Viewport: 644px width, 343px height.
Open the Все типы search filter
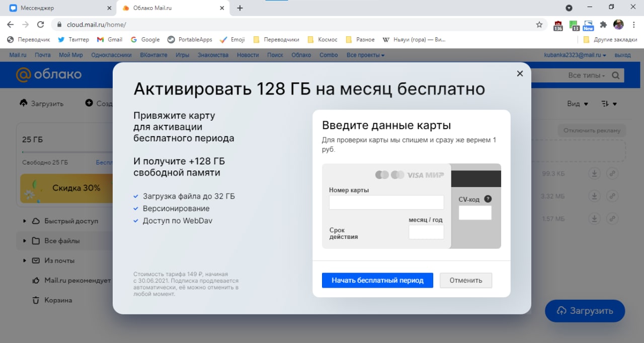tap(586, 75)
